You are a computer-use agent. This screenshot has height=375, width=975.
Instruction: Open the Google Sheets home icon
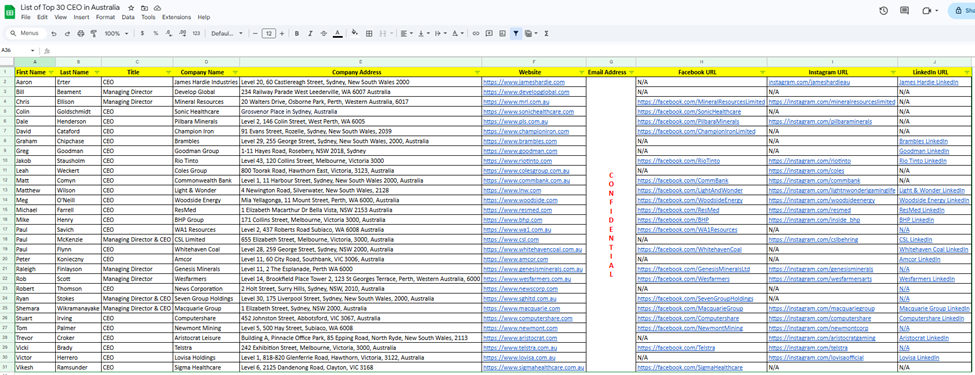(10, 11)
